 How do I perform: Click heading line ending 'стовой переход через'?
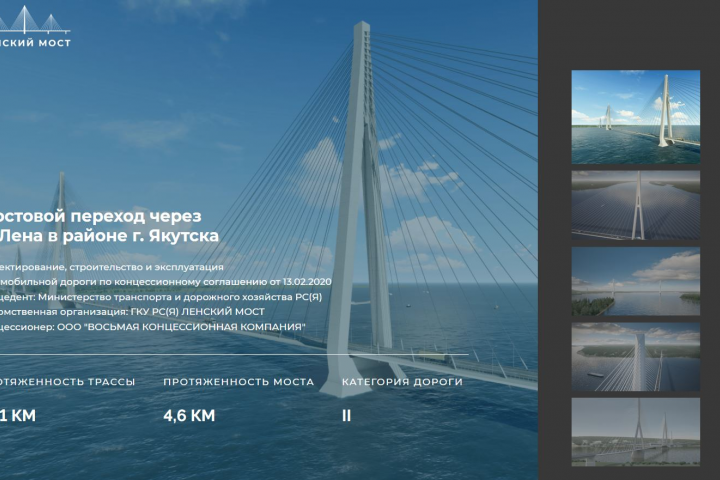tap(101, 216)
